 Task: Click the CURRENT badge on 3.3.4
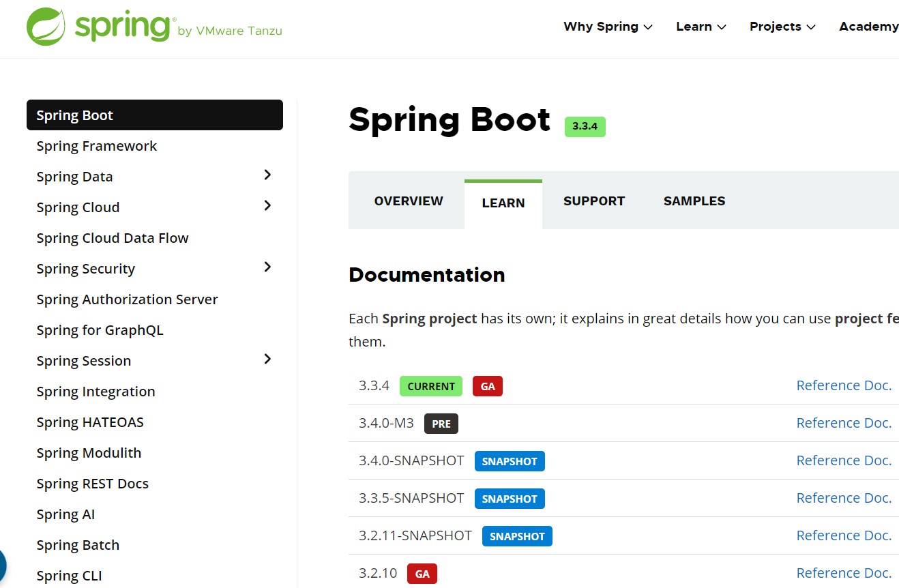tap(431, 386)
